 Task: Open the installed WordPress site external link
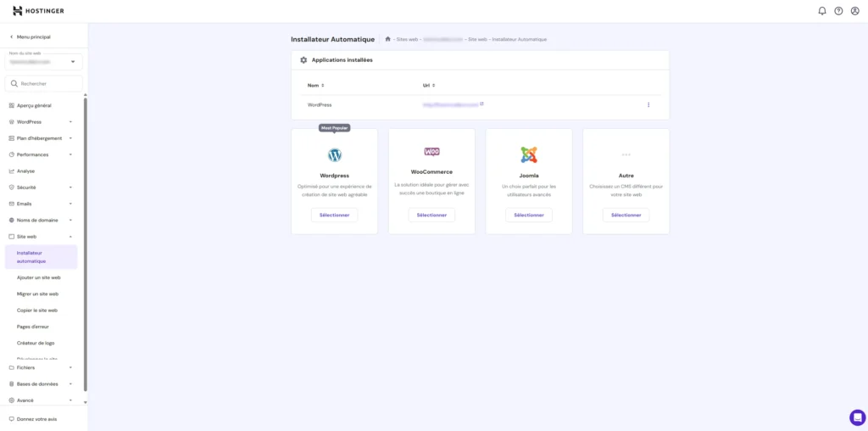tap(481, 104)
